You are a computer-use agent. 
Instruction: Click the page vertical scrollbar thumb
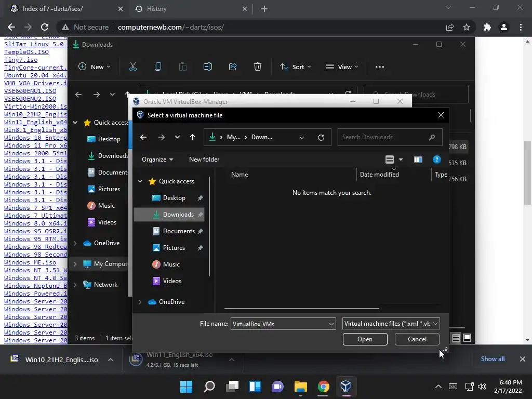527,172
